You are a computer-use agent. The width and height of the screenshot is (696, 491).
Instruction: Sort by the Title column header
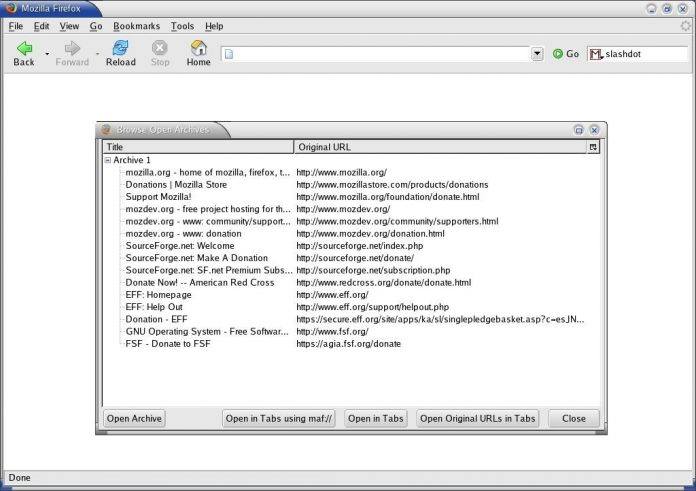coord(198,147)
